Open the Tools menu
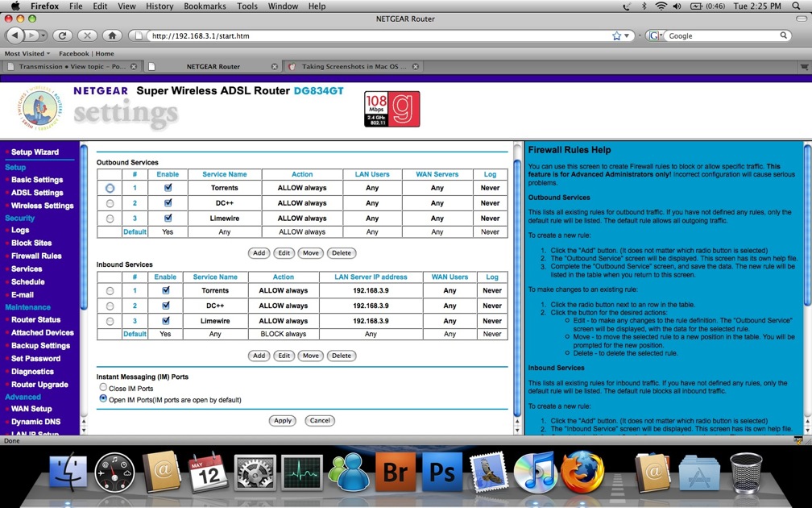The height and width of the screenshot is (508, 812). 247,6
